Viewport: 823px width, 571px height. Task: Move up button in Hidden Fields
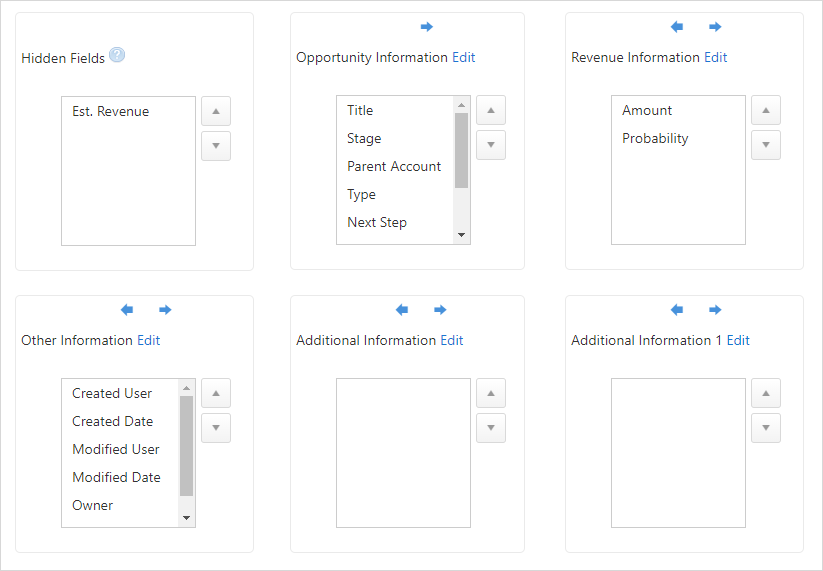point(216,111)
